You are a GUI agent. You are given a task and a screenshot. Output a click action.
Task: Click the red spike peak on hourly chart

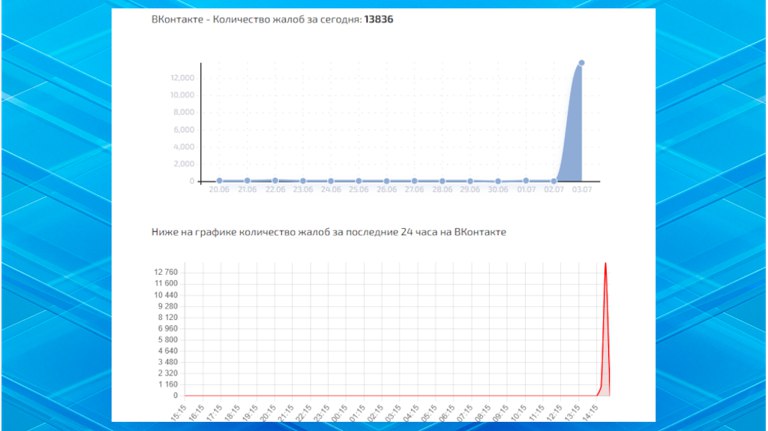[605, 264]
